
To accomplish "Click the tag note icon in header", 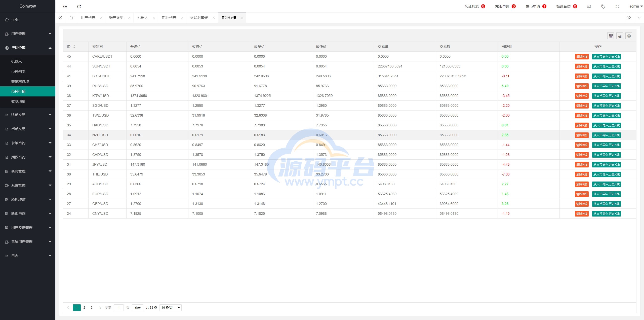I will click(x=603, y=7).
